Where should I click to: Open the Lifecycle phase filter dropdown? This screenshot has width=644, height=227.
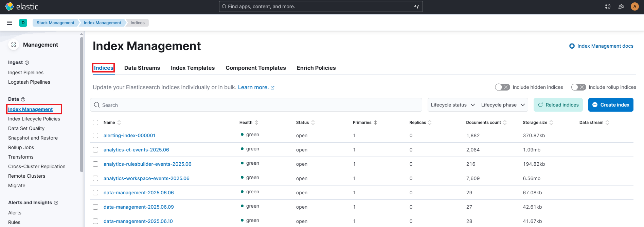(503, 105)
